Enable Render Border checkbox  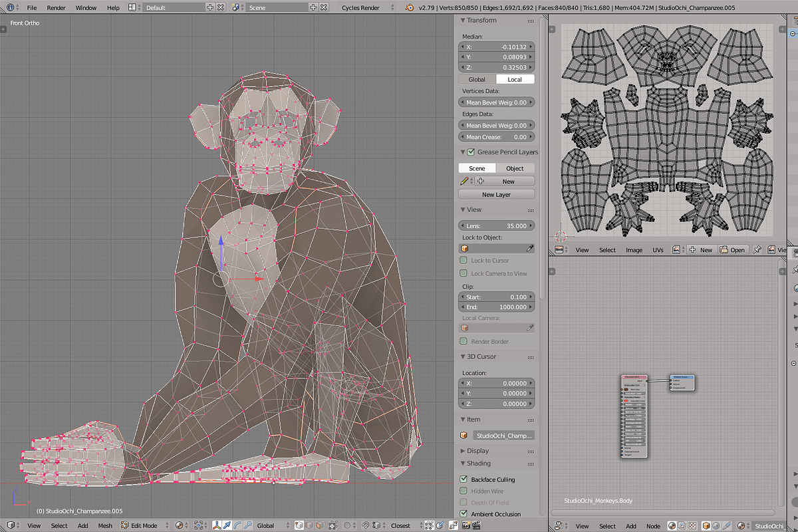tap(464, 341)
